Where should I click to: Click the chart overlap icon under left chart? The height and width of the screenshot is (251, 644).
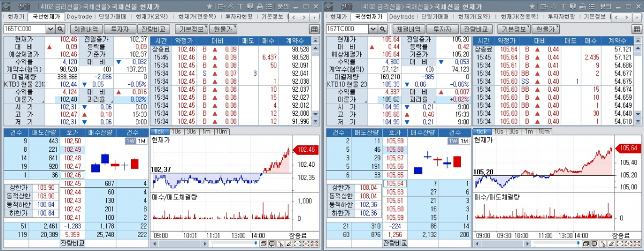click(264, 243)
